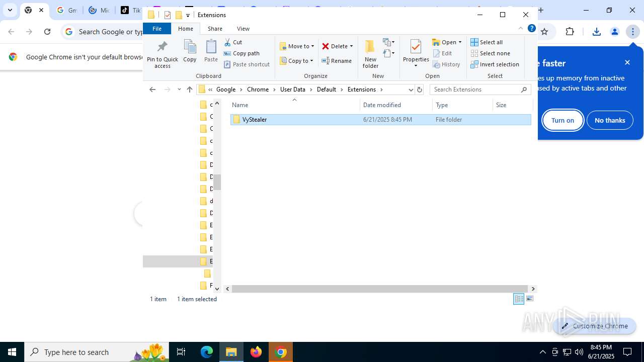Reload the Chrome page
Viewport: 644px width, 362px height.
pos(47,32)
